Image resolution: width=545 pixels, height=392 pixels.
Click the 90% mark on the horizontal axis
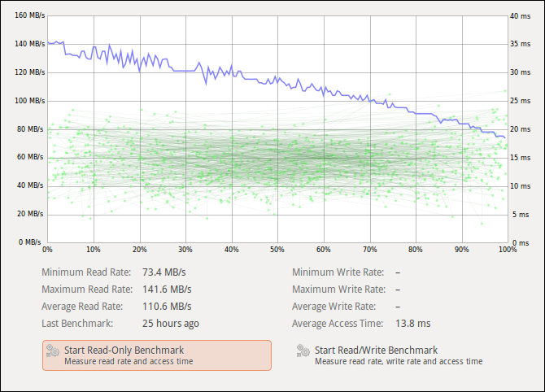[x=461, y=250]
